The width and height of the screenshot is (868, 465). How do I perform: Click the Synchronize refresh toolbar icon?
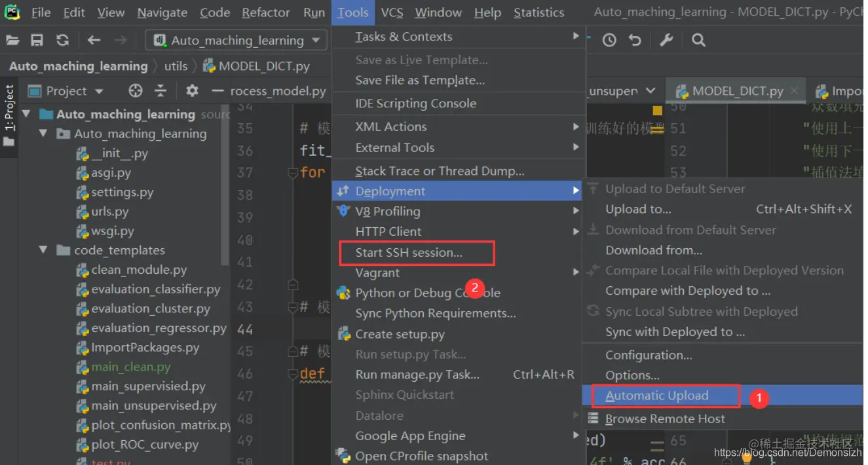(62, 41)
